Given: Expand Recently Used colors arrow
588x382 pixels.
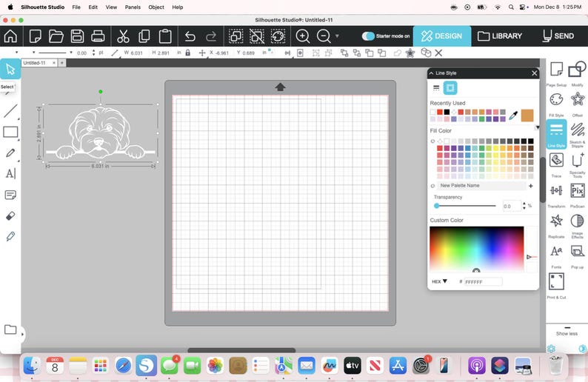Looking at the screenshot, I should coord(538,127).
